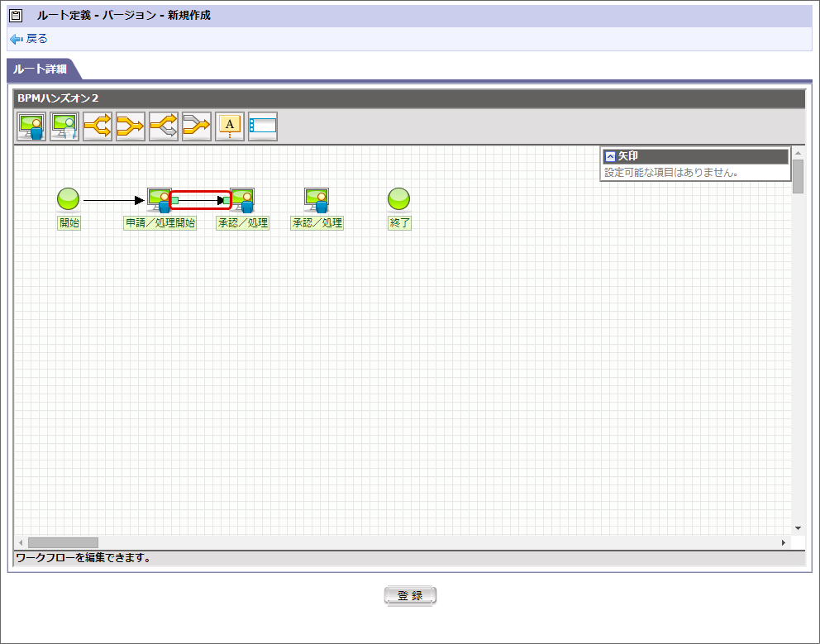
Task: Click the 申請/処理開始 label
Action: coord(160,223)
